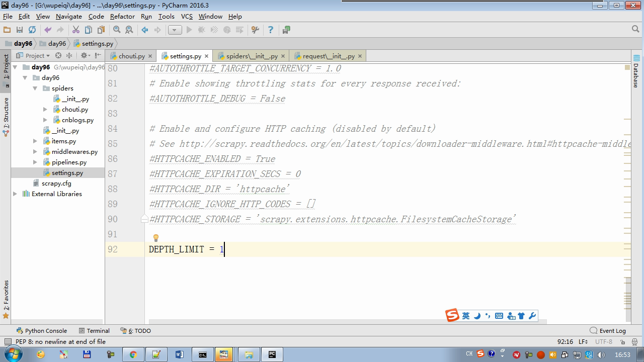Click the line separator LF indicator
This screenshot has width=644, height=362.
pos(584,341)
